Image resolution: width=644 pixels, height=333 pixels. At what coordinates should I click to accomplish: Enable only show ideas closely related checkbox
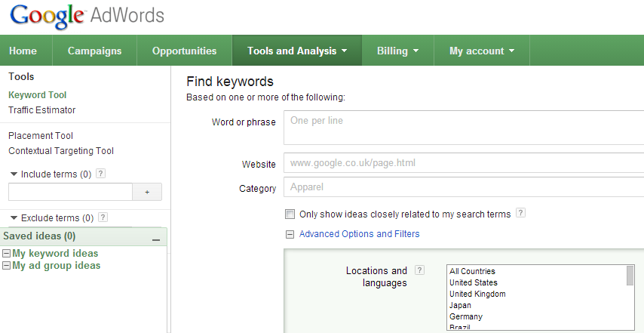(290, 214)
